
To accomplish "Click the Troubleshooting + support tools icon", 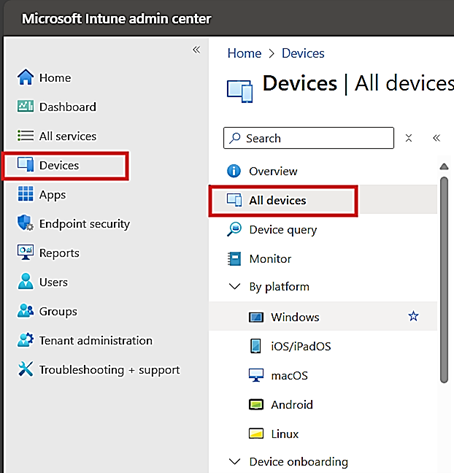I will [x=25, y=369].
